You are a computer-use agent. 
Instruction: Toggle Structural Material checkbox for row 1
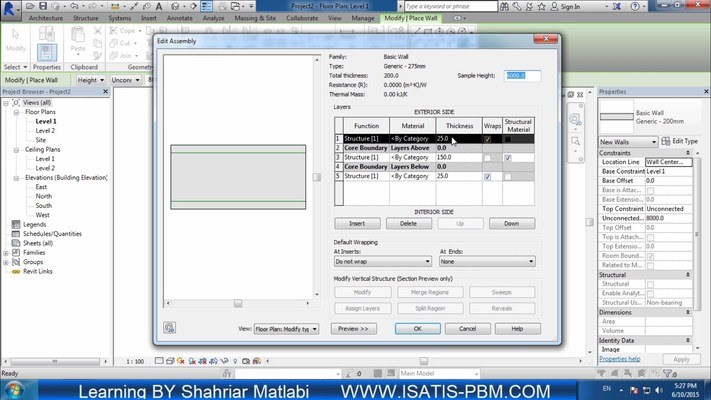pos(508,139)
